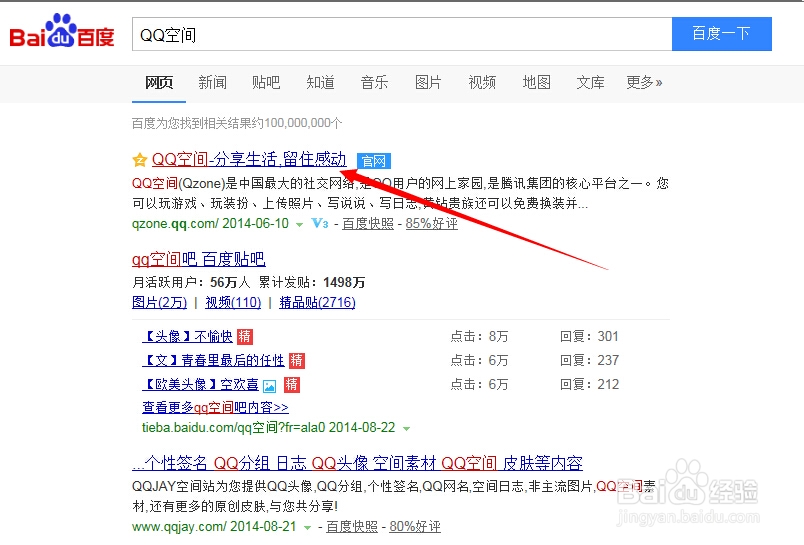Select the 网页 tab
This screenshot has width=804, height=545.
(x=159, y=83)
